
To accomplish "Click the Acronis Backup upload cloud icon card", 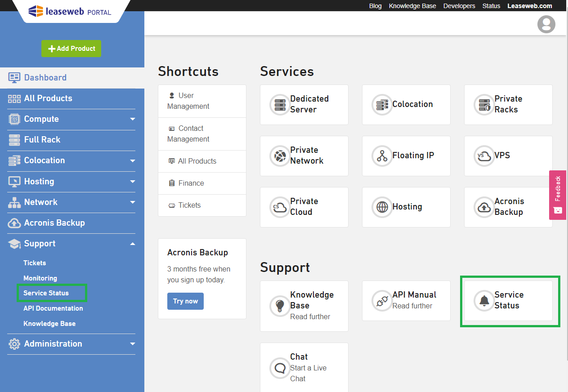I will pyautogui.click(x=484, y=207).
